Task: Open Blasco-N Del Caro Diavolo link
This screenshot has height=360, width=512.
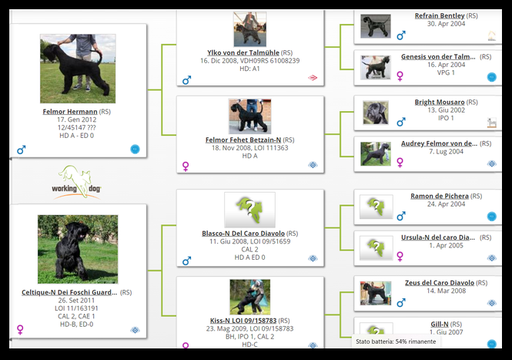Action: click(243, 233)
